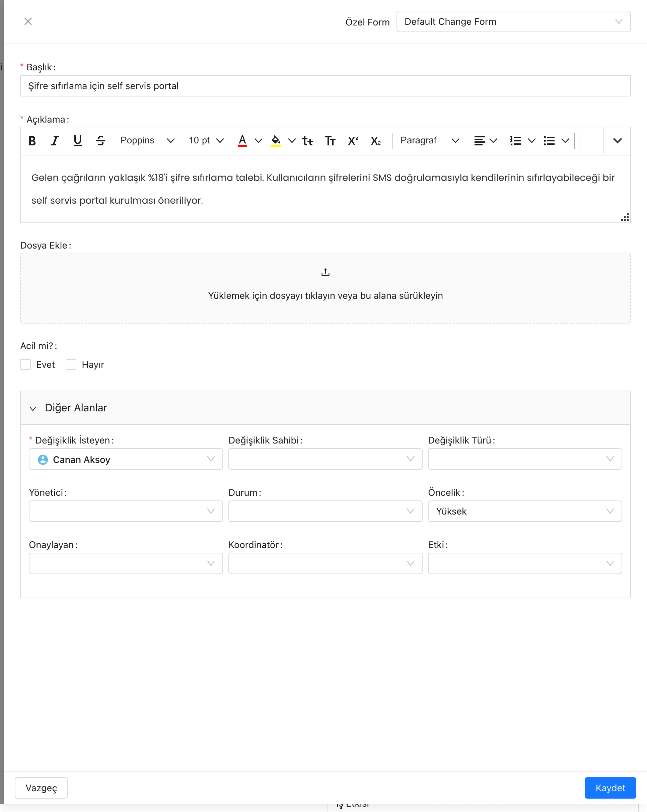Click the editor resize handle corner
Screen dimensions: 647x812
pos(625,218)
